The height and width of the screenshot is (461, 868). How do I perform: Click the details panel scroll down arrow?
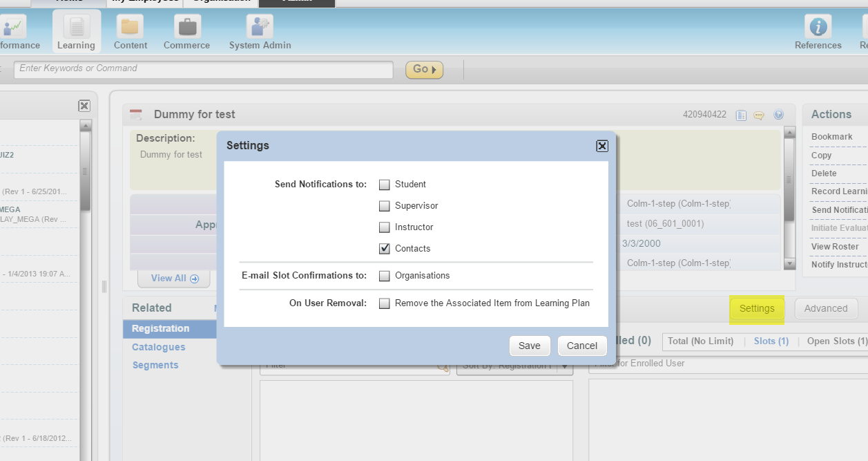tap(790, 264)
